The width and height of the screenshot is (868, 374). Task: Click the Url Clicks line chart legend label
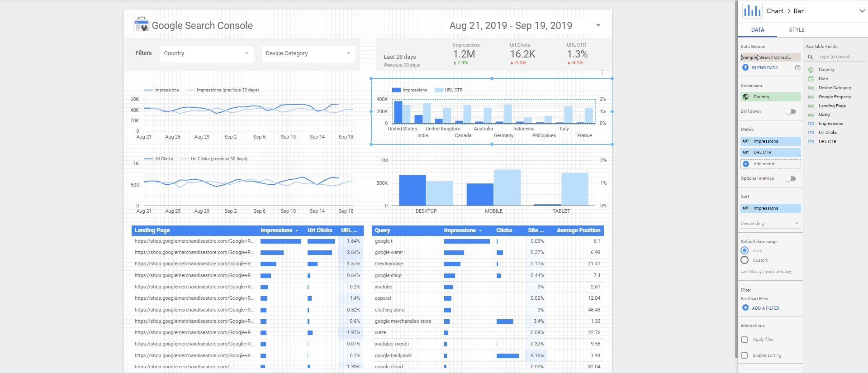point(163,159)
